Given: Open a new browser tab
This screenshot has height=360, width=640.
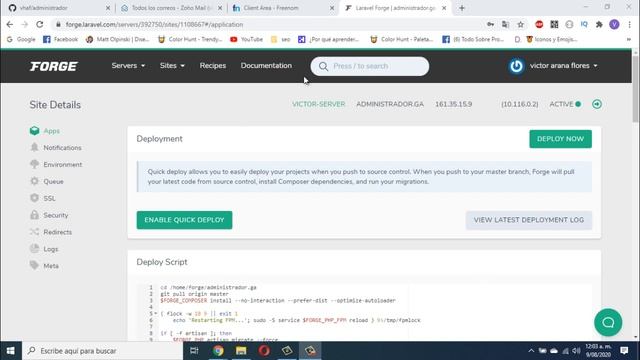Looking at the screenshot, I should (462, 8).
